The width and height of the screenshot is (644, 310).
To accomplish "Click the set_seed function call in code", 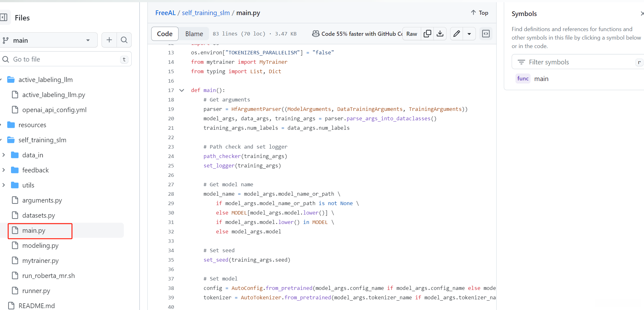I will [216, 260].
